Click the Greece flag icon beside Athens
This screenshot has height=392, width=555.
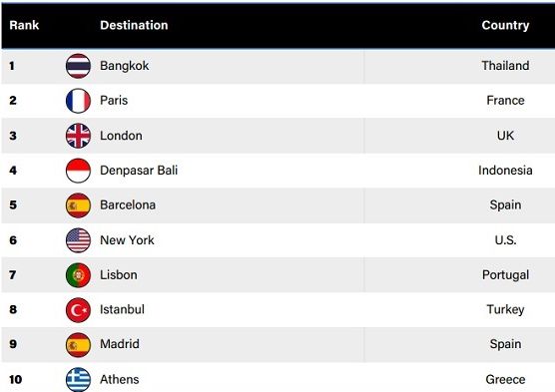coord(78,379)
